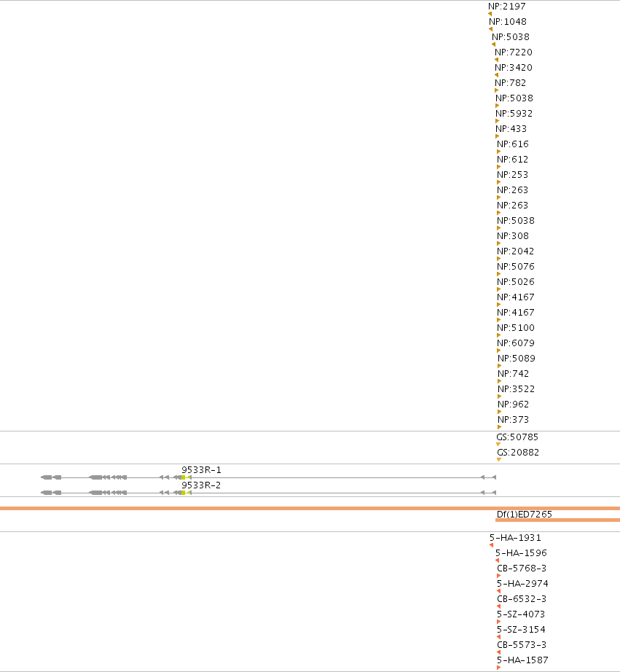Screen dimensions: 620x672
Task: Select the orange bar under Df(1)ED7265
Action: 557,520
